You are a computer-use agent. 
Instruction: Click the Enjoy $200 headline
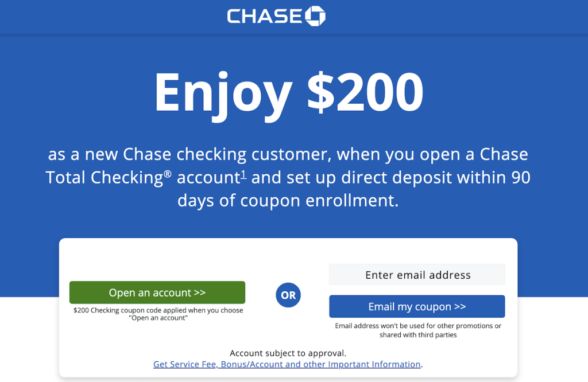[289, 93]
